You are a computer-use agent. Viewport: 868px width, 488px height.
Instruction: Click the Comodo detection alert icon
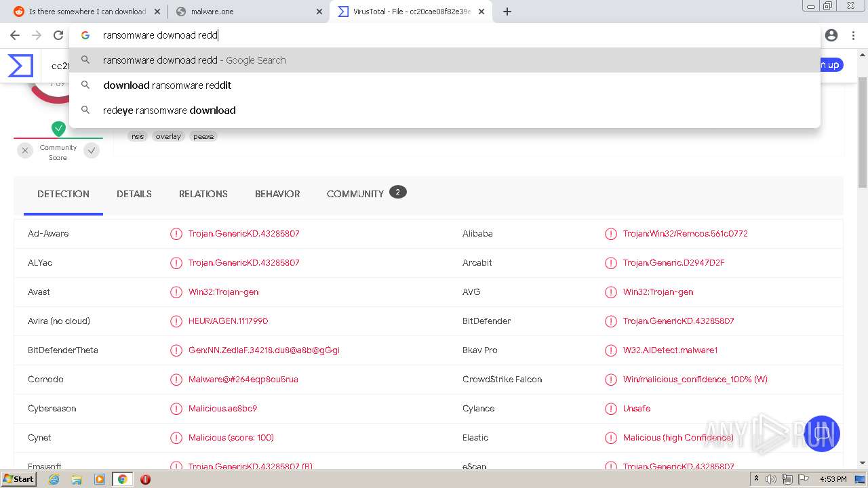(176, 380)
